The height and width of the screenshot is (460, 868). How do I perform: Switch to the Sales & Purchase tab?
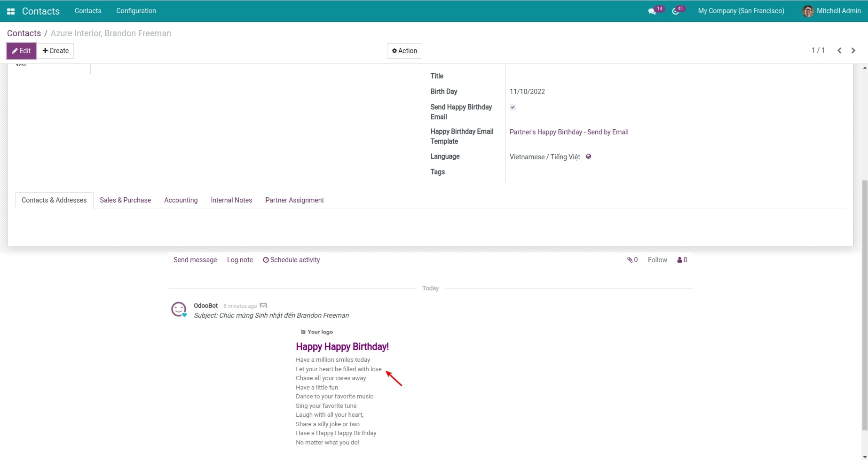click(125, 200)
